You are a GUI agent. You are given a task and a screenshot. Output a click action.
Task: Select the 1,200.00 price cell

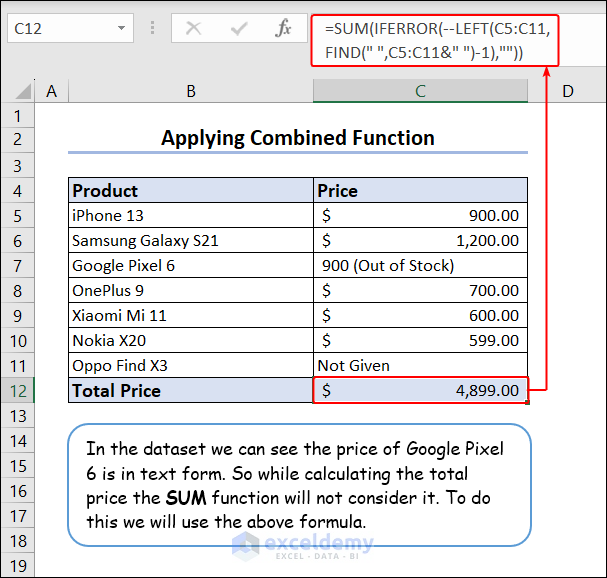420,241
